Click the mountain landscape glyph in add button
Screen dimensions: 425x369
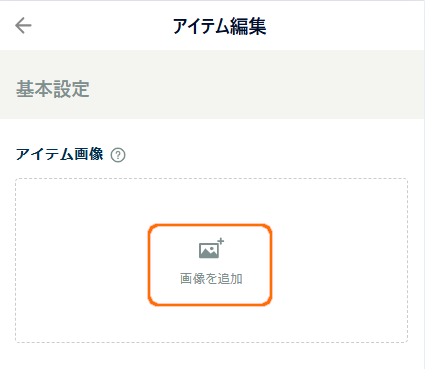click(x=209, y=251)
